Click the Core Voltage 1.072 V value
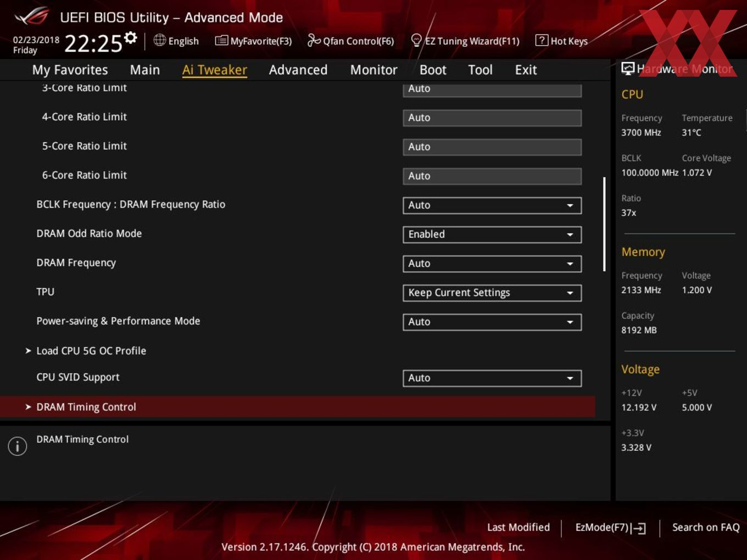Screen dimensions: 747x560 697,172
